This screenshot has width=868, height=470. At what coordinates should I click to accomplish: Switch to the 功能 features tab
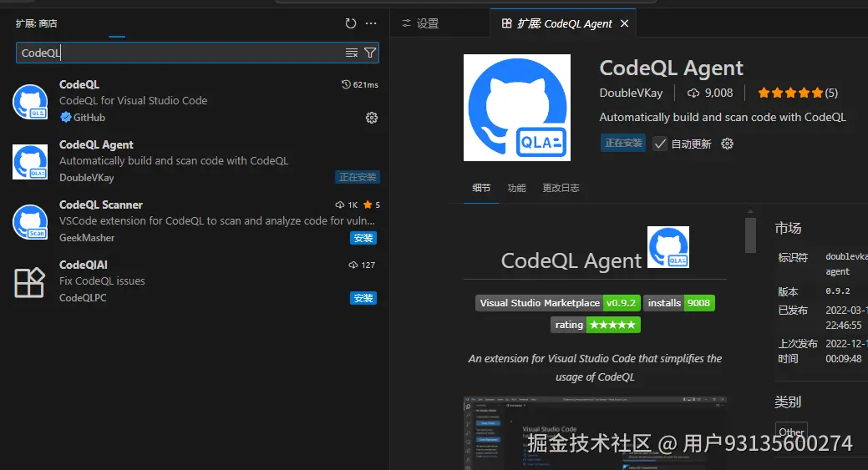pyautogui.click(x=516, y=188)
